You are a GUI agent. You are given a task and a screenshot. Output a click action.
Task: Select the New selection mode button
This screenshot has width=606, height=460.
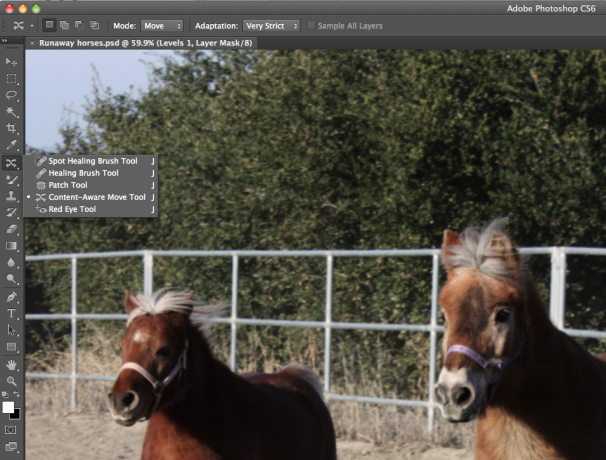tap(49, 24)
